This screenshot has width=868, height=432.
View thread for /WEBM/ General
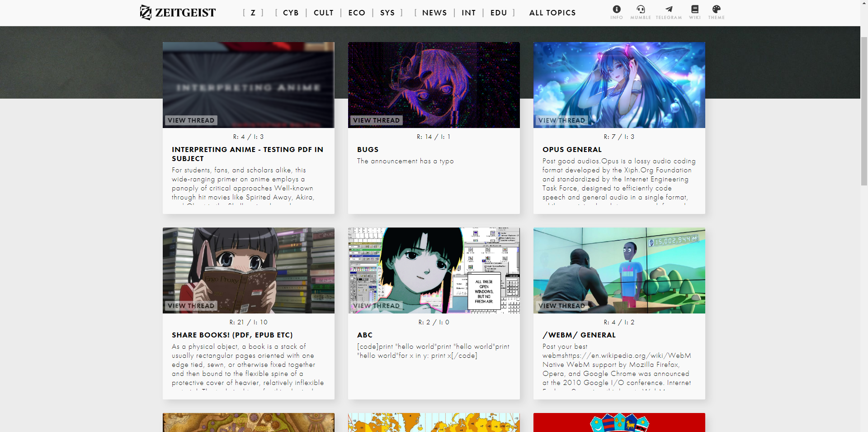(561, 306)
